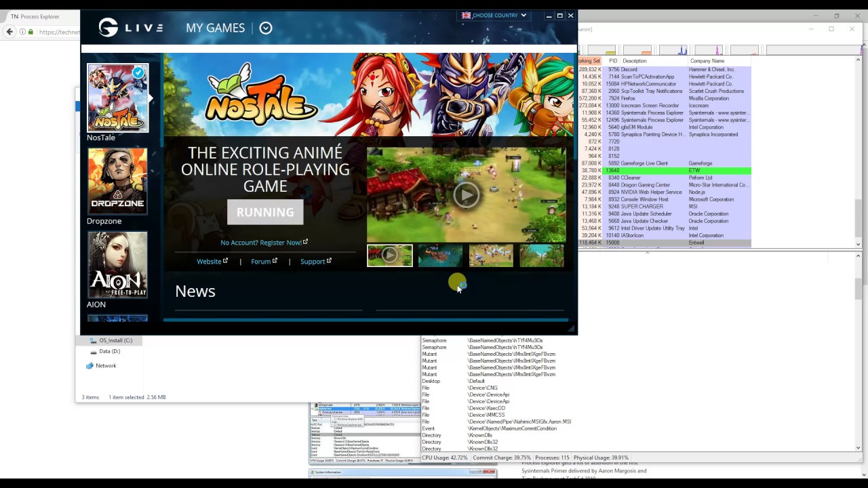
Task: Click the Gameforge Live logo
Action: (x=130, y=28)
